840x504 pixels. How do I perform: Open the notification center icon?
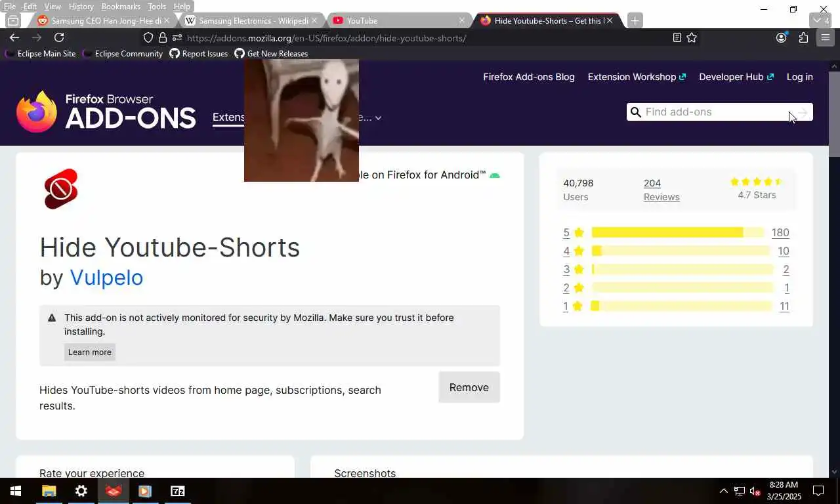[x=818, y=491]
